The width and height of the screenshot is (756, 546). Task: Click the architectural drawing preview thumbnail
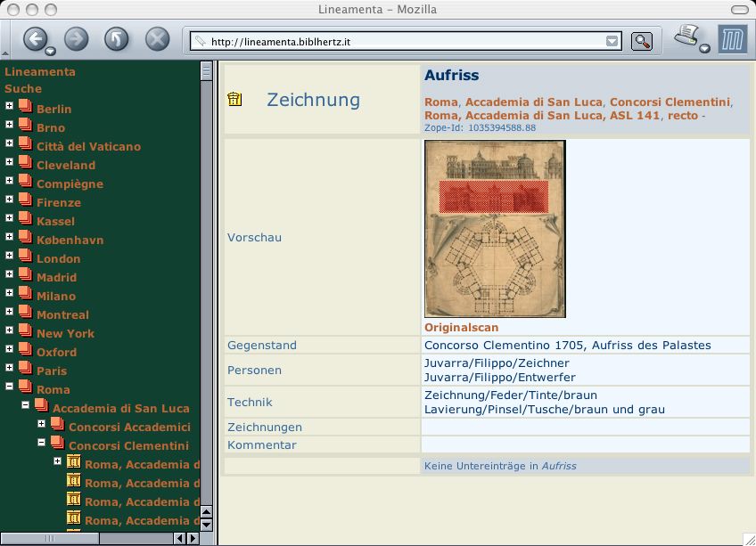point(494,229)
